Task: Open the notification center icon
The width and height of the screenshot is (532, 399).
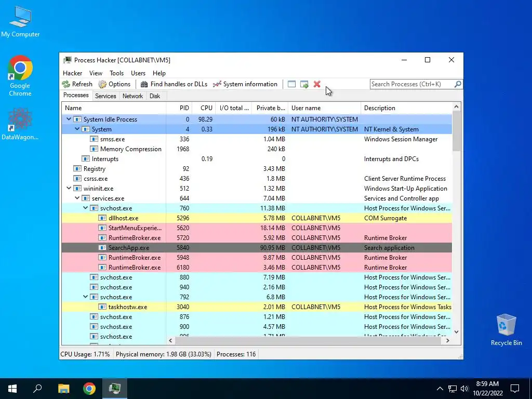Action: (x=515, y=389)
